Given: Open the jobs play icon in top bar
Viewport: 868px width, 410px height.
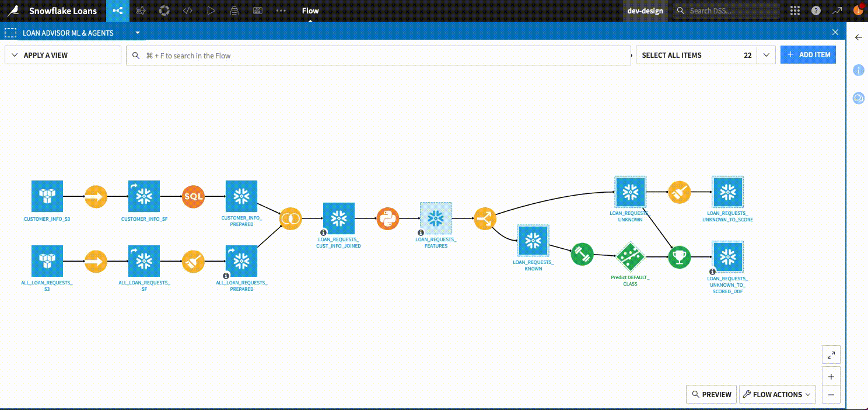Looking at the screenshot, I should (211, 11).
